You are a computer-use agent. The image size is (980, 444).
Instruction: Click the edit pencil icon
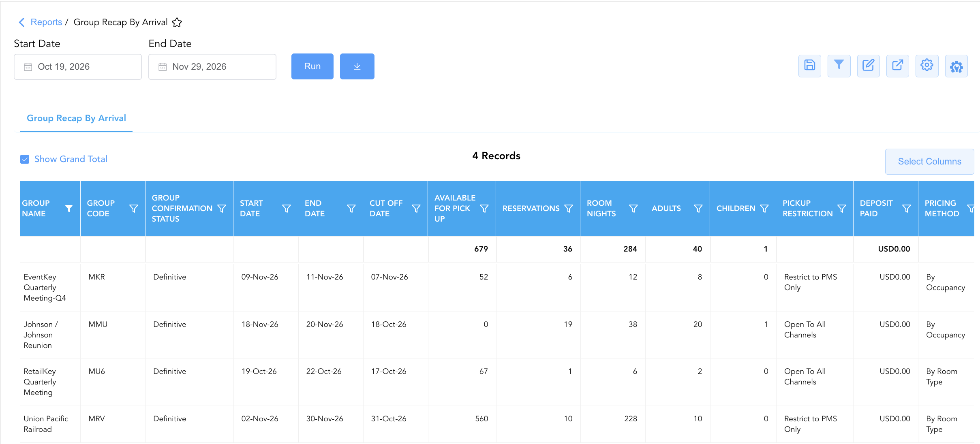pos(868,66)
